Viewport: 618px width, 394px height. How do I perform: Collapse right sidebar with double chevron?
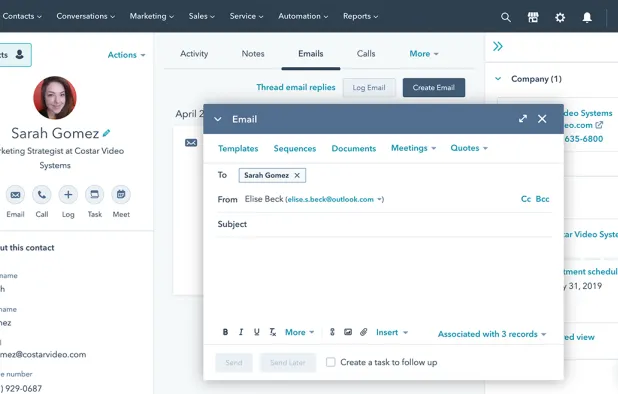[x=498, y=46]
